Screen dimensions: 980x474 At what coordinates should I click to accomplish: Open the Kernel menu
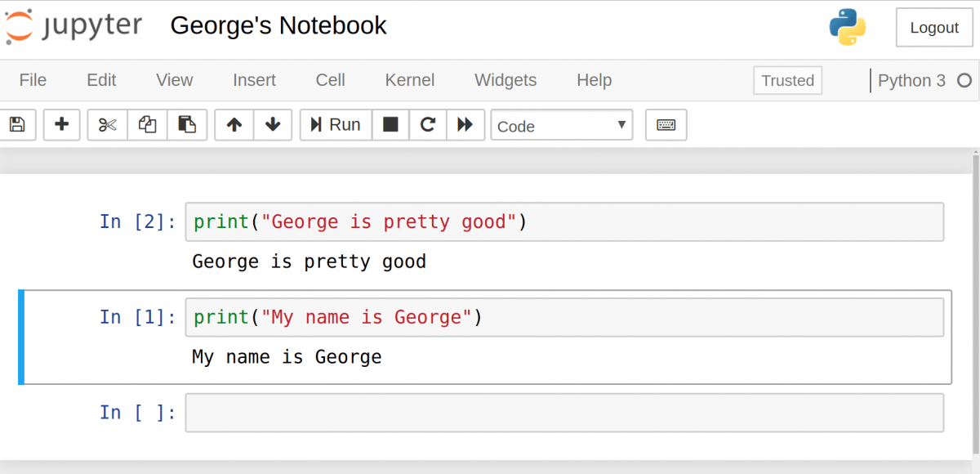click(409, 80)
